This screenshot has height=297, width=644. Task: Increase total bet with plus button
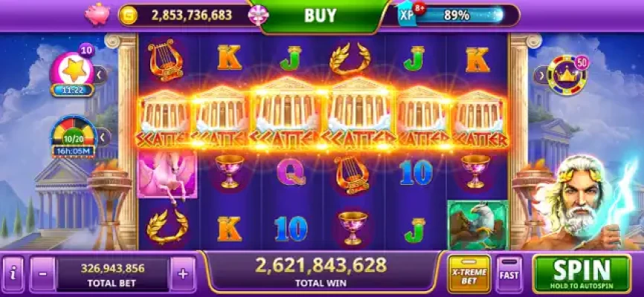point(183,274)
